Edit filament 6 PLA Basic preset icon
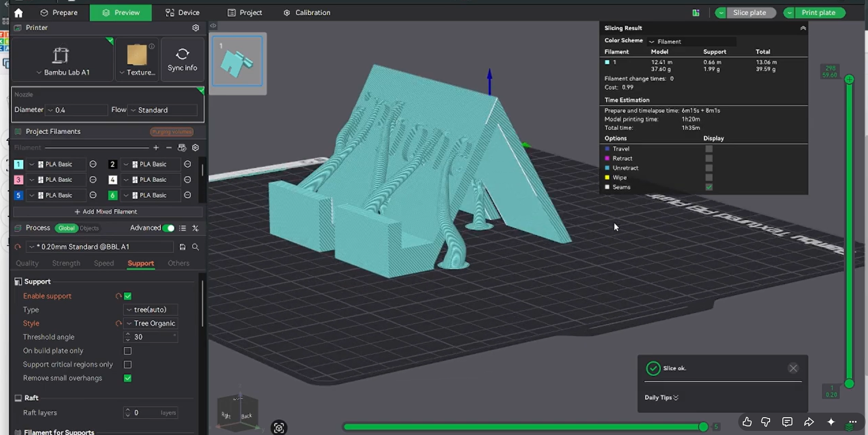The image size is (868, 435). [188, 195]
